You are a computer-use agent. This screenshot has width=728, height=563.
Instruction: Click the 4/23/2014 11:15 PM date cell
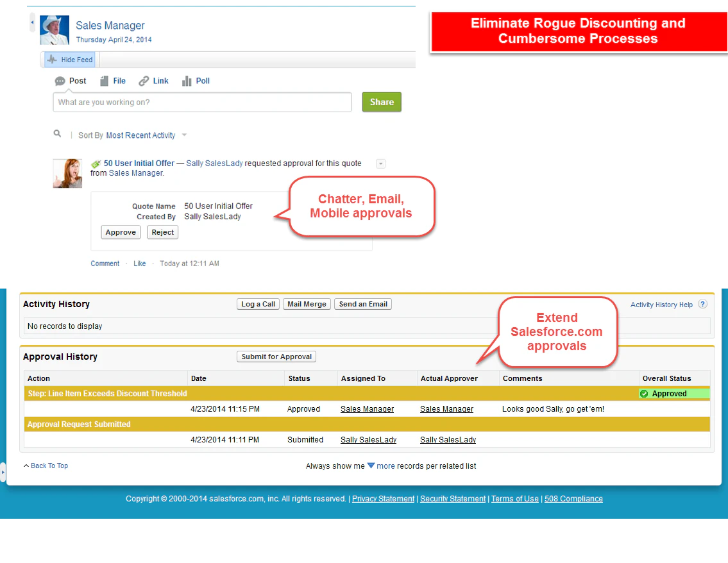[224, 409]
